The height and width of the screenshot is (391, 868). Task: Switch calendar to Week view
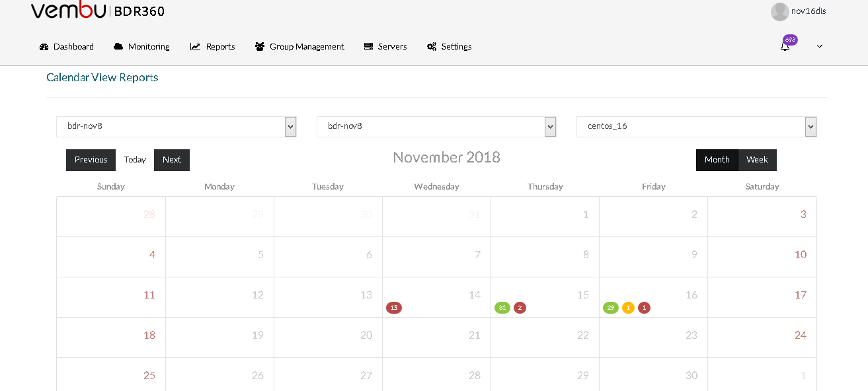(x=757, y=160)
